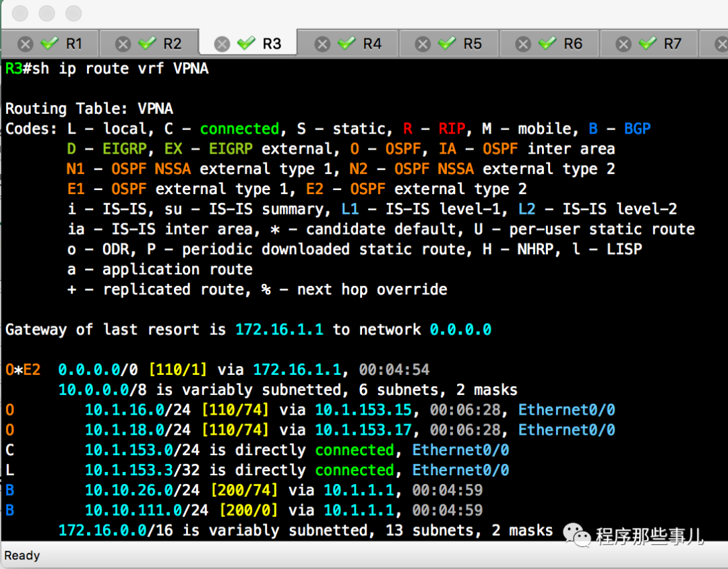Viewport: 728px width, 569px height.
Task: Click the local address 10.1.153.3/32
Action: (142, 470)
